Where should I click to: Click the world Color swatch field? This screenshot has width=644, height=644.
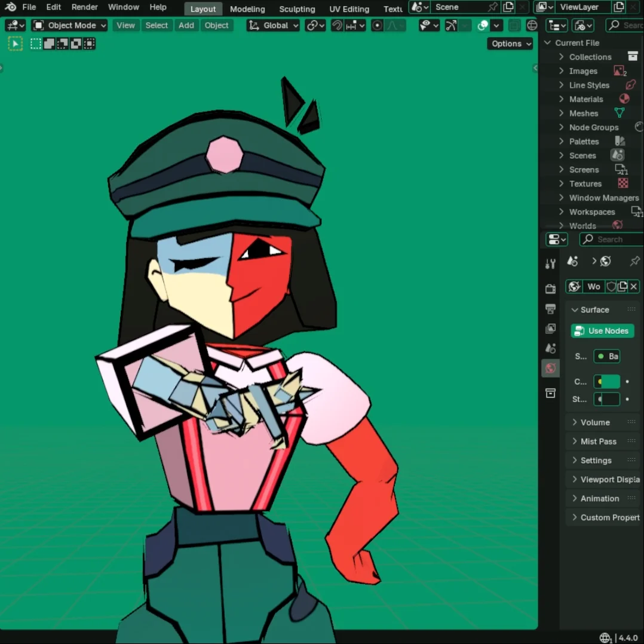tap(608, 381)
